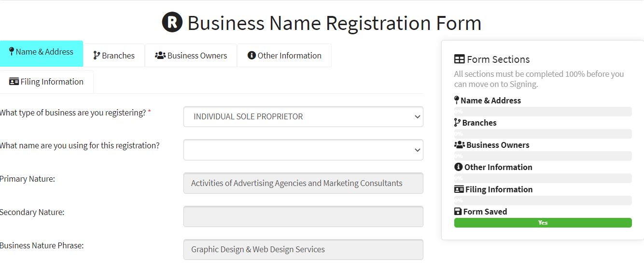Click the ID card icon on Filing Information tab

pos(14,82)
